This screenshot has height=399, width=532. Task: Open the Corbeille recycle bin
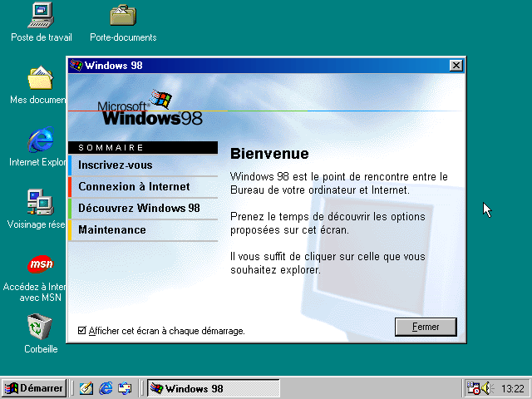point(40,327)
